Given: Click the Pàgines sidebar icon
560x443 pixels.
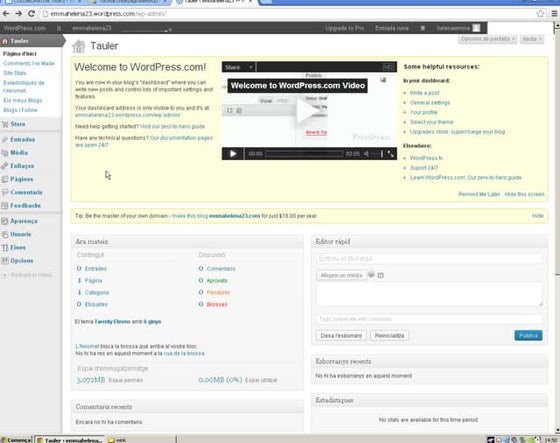Looking at the screenshot, I should tap(5, 179).
